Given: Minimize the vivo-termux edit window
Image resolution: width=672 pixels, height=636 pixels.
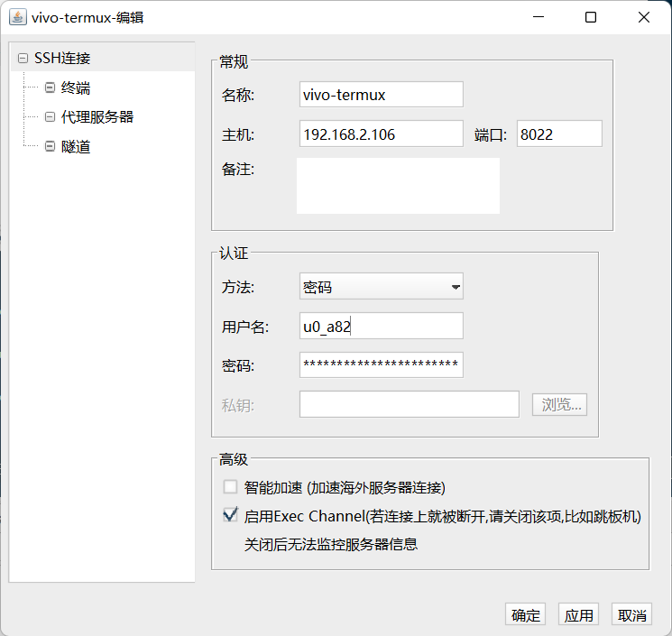Looking at the screenshot, I should click(539, 17).
